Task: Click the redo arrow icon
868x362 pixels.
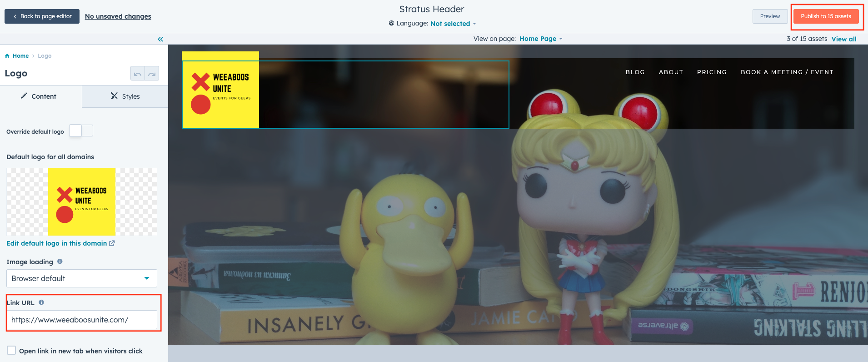Action: tap(152, 74)
